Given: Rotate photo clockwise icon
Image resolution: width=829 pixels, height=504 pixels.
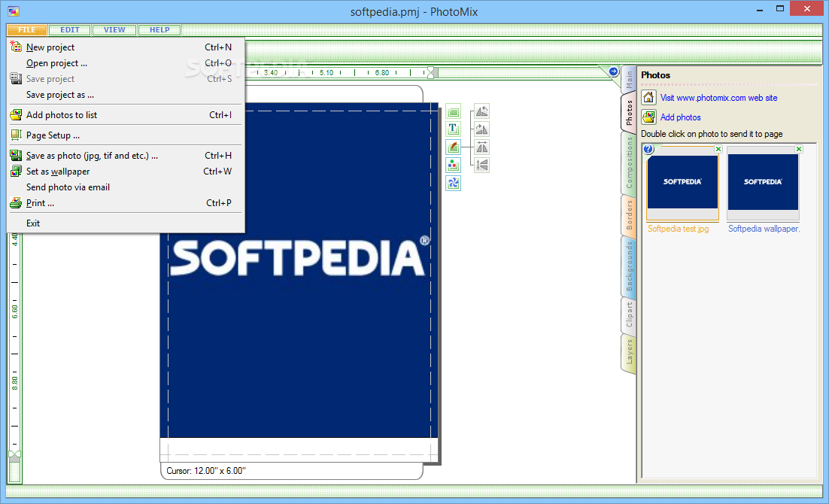Looking at the screenshot, I should point(481,129).
